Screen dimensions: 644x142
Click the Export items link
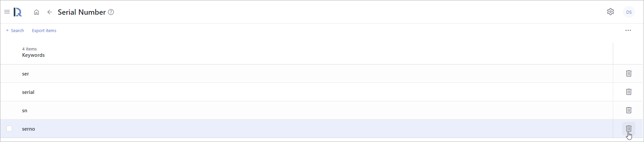[x=44, y=30]
